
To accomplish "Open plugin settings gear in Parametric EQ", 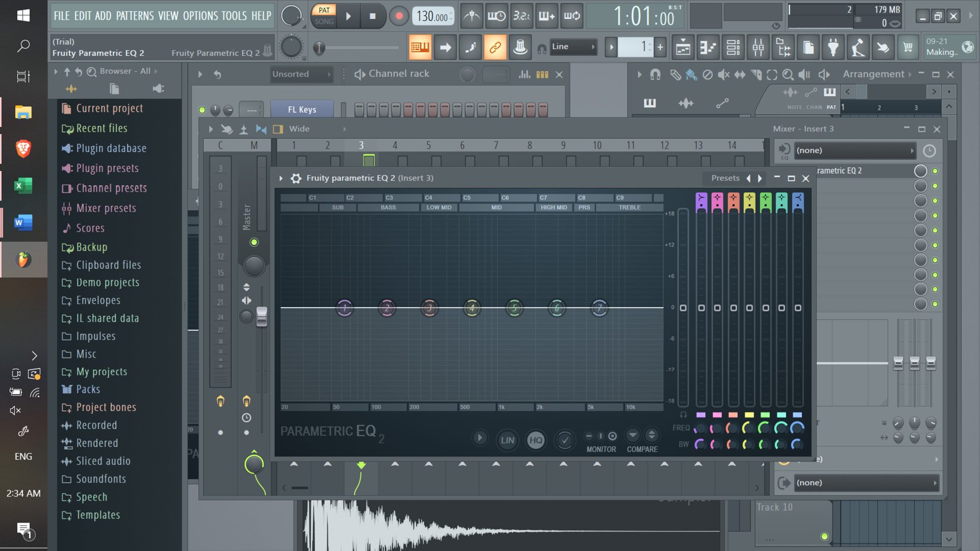I will coord(296,178).
